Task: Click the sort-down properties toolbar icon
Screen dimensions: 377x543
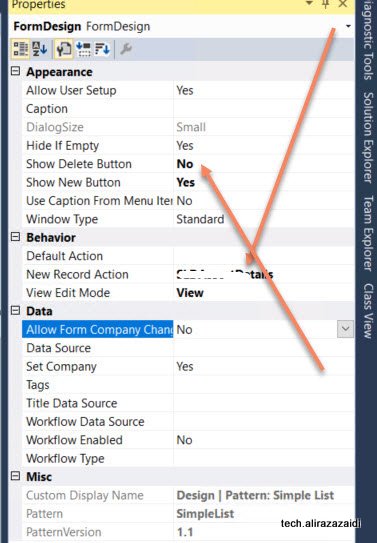Action: (102, 49)
